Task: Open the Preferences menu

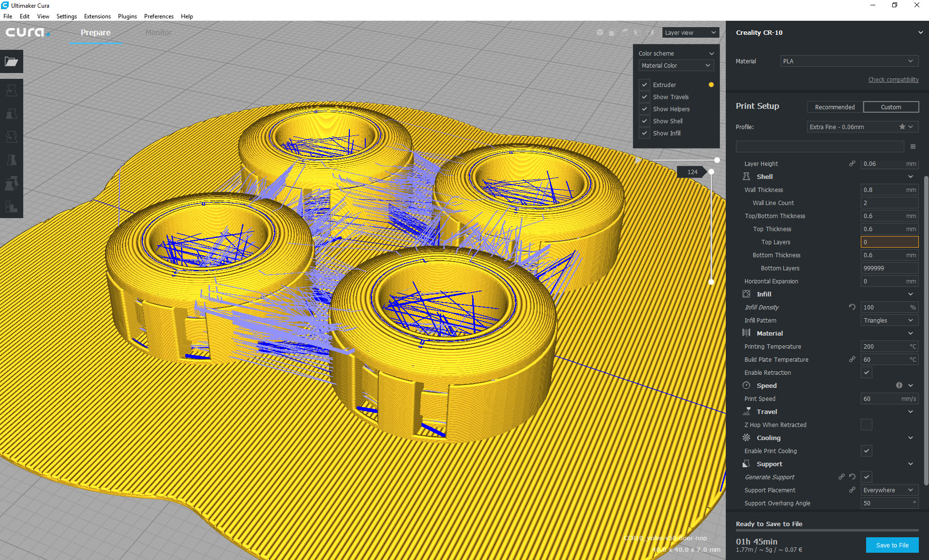Action: [159, 16]
